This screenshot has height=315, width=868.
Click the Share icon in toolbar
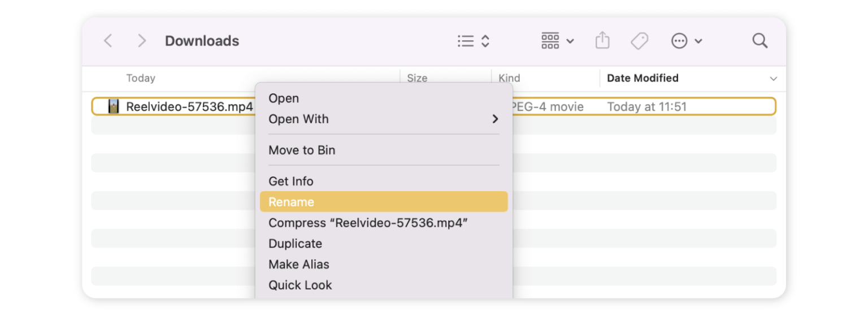coord(602,41)
